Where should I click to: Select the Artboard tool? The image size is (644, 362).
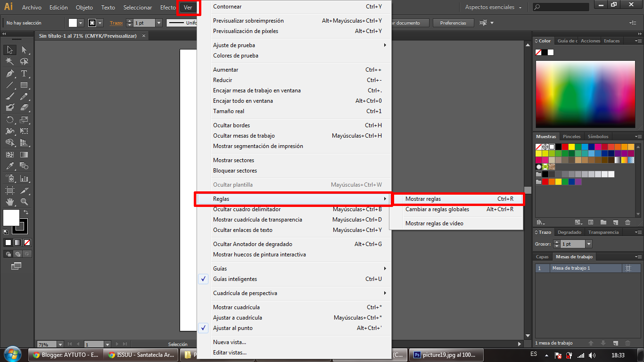pyautogui.click(x=9, y=190)
